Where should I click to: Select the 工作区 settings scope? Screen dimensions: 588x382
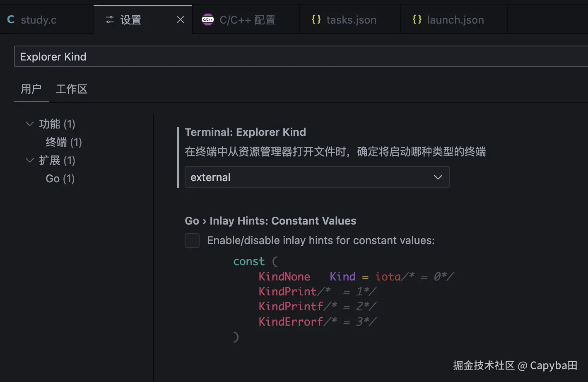[72, 89]
